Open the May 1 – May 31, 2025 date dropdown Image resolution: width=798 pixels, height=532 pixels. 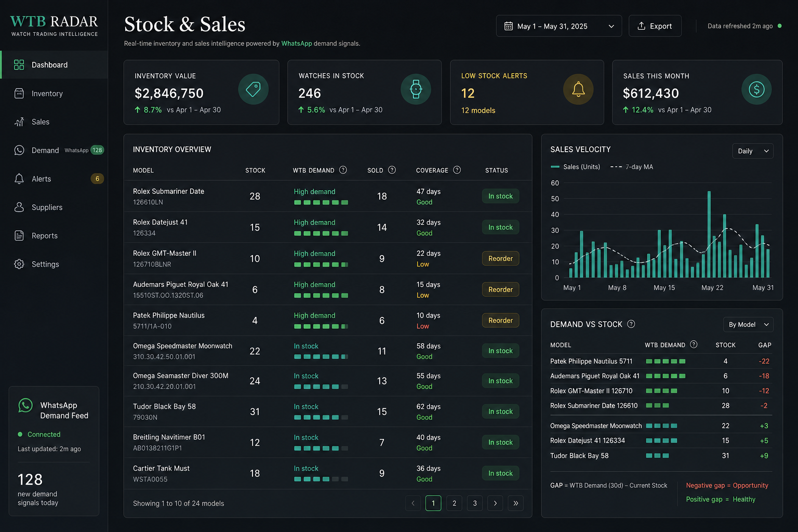pyautogui.click(x=559, y=26)
